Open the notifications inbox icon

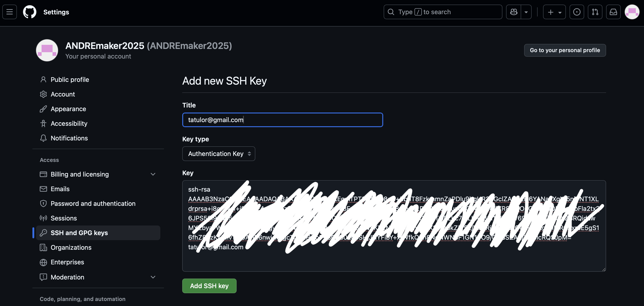(613, 12)
